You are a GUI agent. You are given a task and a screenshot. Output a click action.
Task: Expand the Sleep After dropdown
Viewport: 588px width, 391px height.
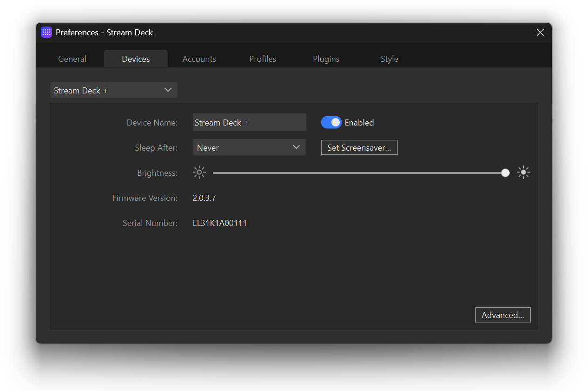click(x=249, y=147)
